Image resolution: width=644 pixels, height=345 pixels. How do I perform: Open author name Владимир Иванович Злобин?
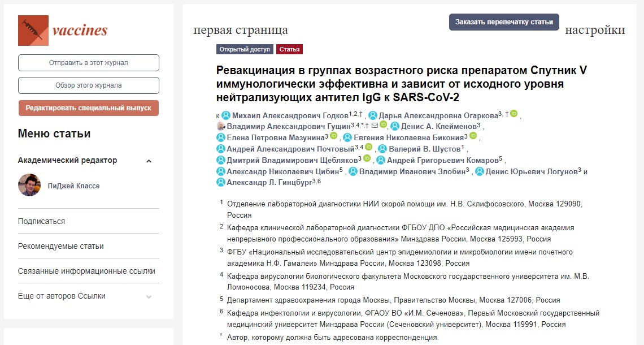point(412,171)
